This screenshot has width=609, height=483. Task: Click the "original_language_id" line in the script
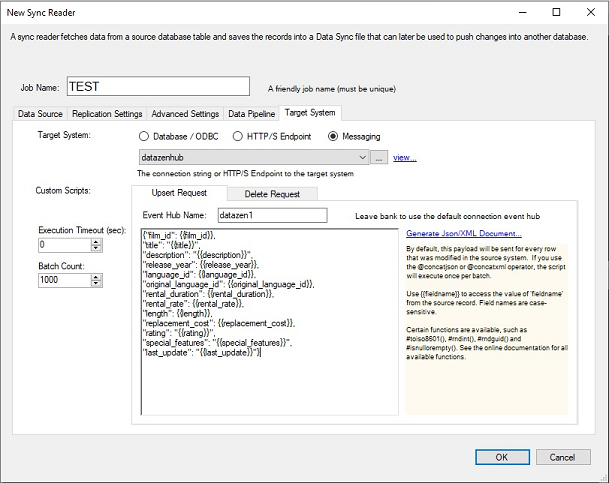pos(228,284)
